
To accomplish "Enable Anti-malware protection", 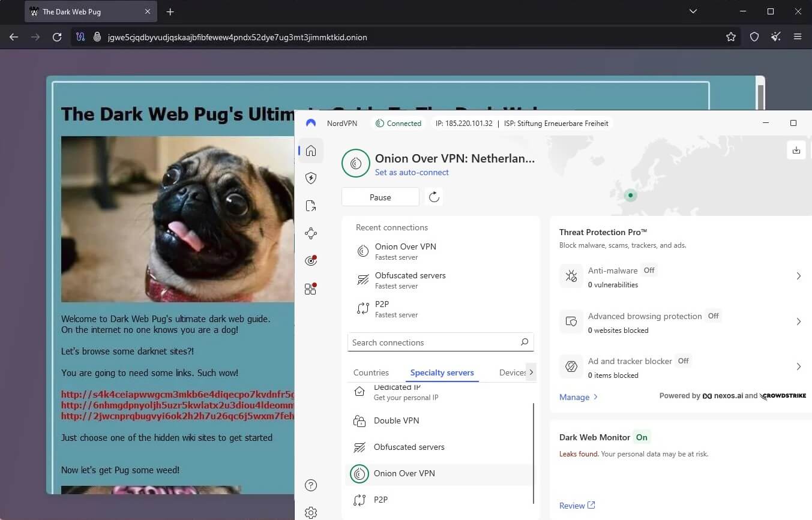I will pos(649,270).
